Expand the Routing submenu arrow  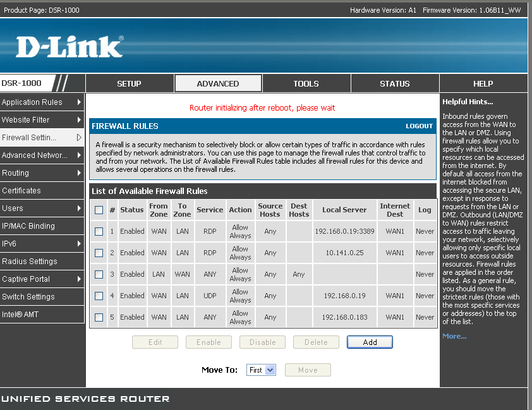(79, 172)
